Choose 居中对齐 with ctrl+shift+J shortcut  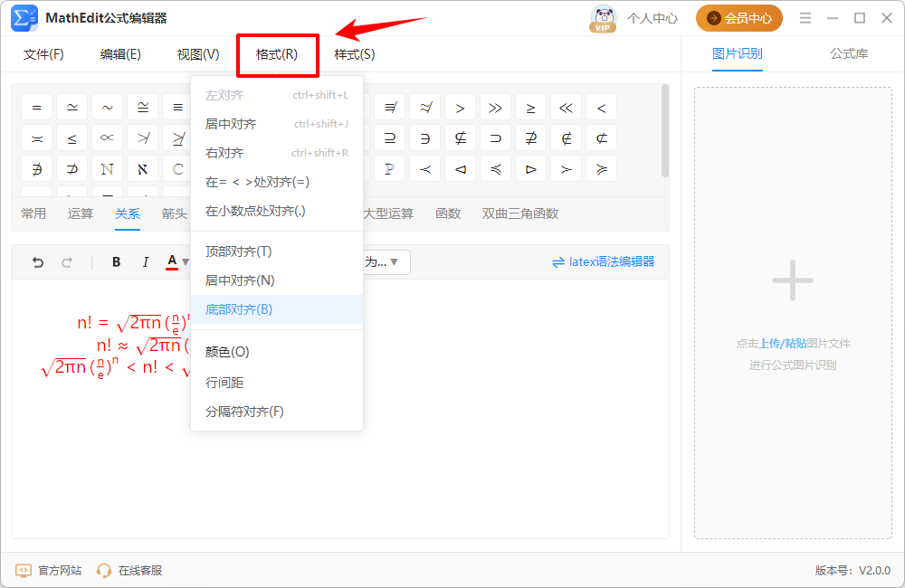click(277, 124)
